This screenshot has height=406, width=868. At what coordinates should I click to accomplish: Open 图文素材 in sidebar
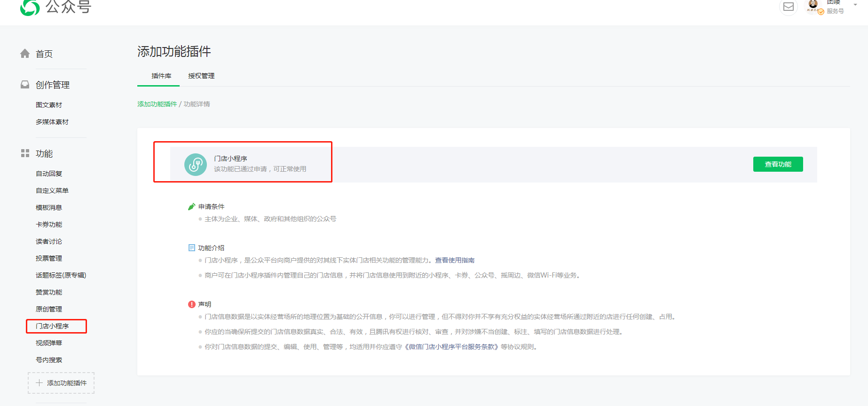(x=49, y=105)
